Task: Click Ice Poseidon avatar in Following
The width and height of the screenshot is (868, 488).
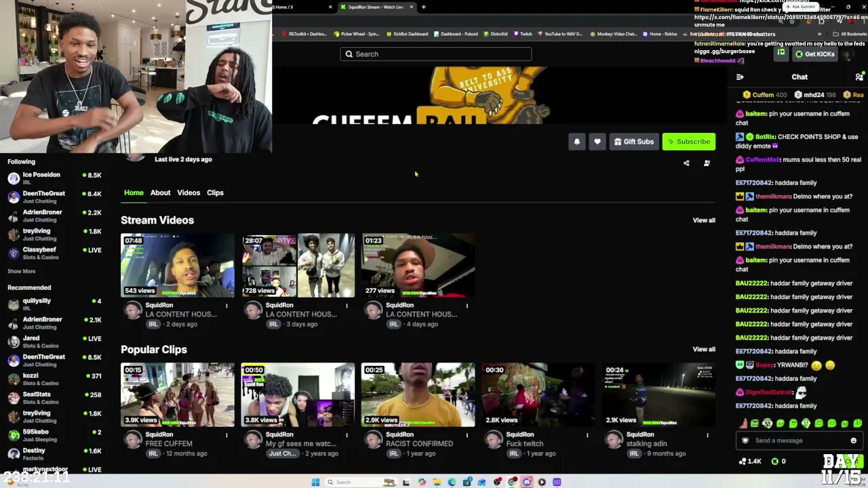Action: coord(14,179)
